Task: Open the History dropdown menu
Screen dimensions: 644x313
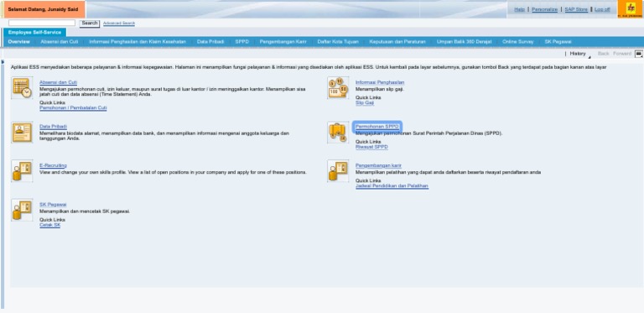Action: coord(579,54)
